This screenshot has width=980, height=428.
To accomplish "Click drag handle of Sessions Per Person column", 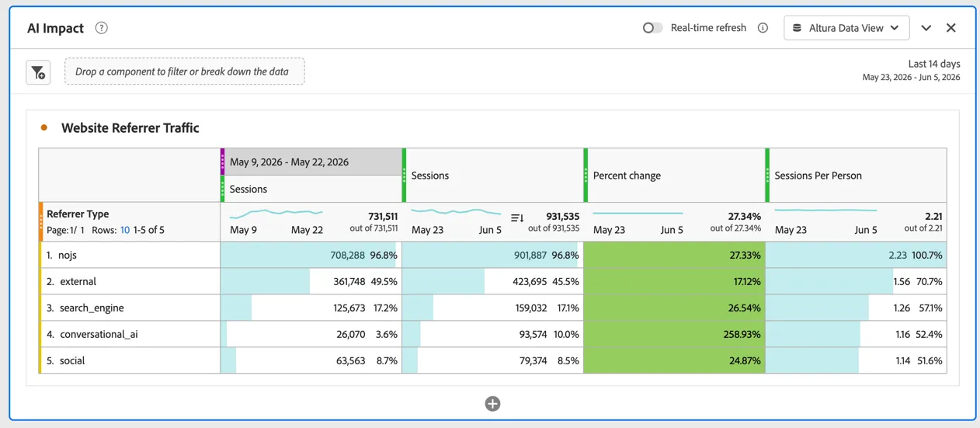I will (767, 176).
